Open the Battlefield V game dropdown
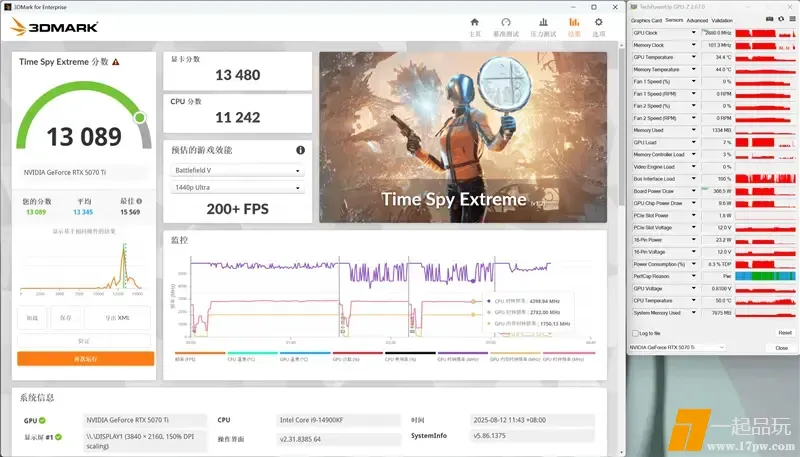Image resolution: width=800 pixels, height=457 pixels. click(x=237, y=170)
